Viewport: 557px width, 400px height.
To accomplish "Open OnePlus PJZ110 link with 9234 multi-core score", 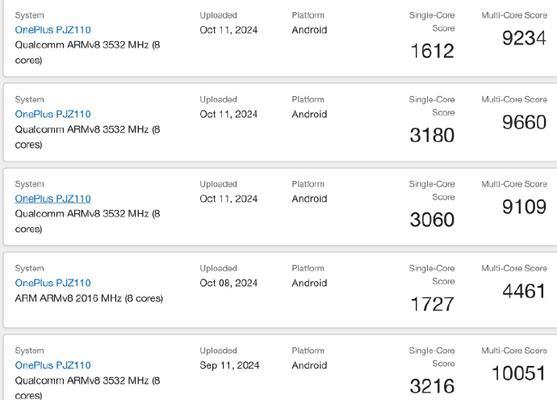I will point(53,30).
